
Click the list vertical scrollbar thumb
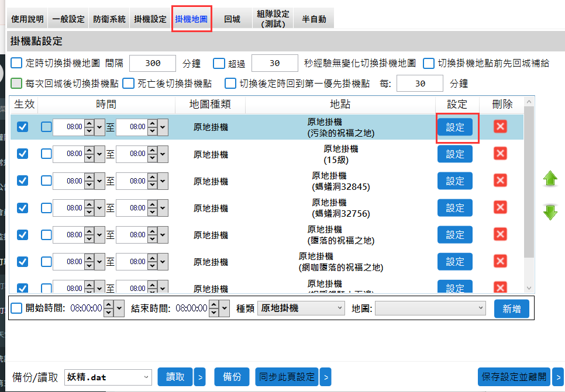529,182
